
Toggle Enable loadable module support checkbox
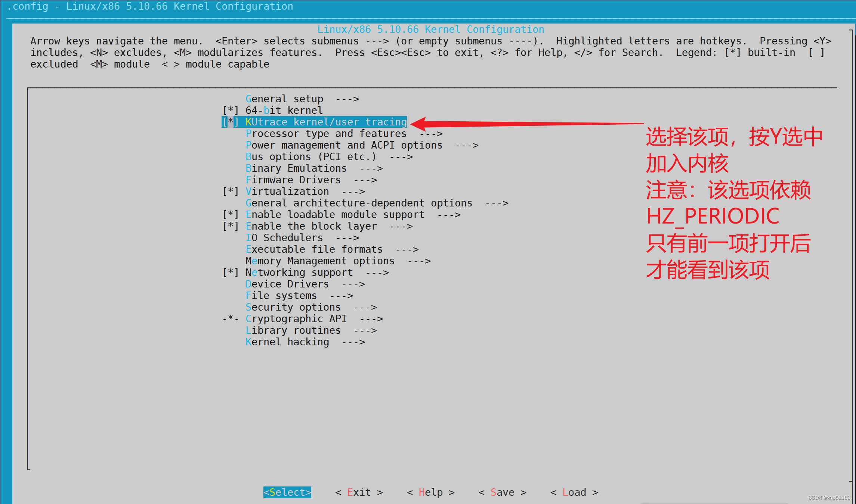pyautogui.click(x=230, y=215)
